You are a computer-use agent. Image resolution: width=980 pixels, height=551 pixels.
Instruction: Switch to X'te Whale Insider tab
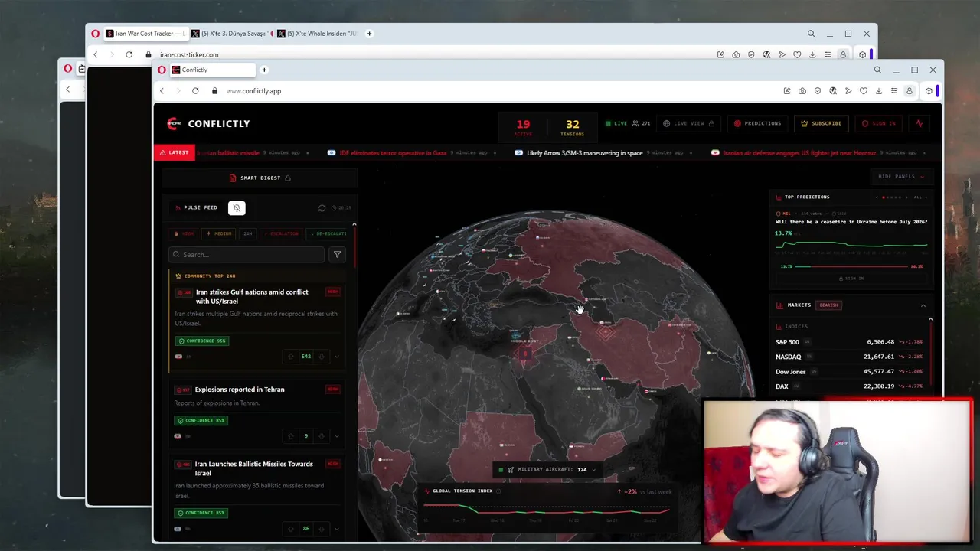tap(316, 34)
